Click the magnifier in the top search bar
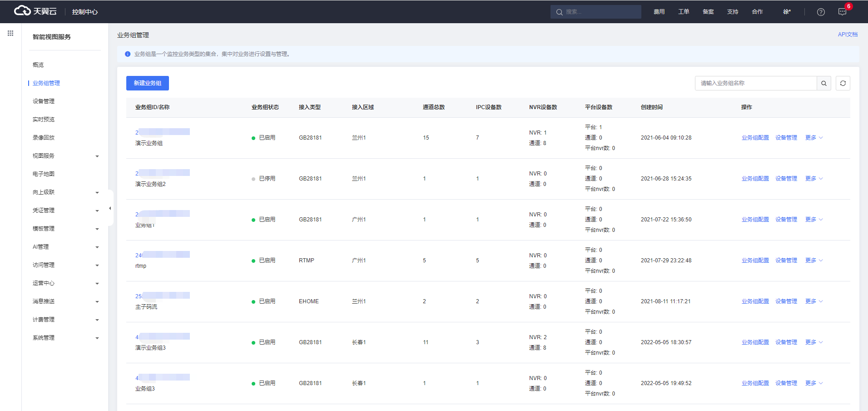The width and height of the screenshot is (868, 411). 560,12
